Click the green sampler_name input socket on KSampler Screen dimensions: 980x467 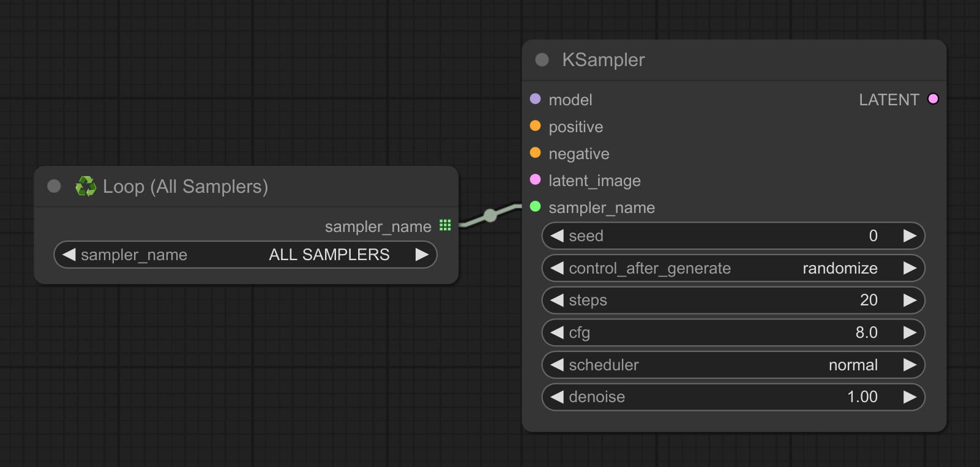535,207
